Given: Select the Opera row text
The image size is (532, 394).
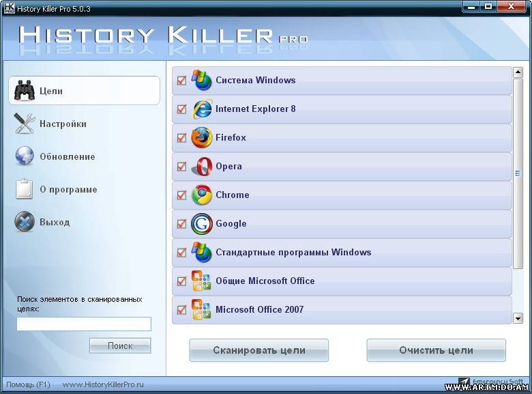Looking at the screenshot, I should click(229, 167).
